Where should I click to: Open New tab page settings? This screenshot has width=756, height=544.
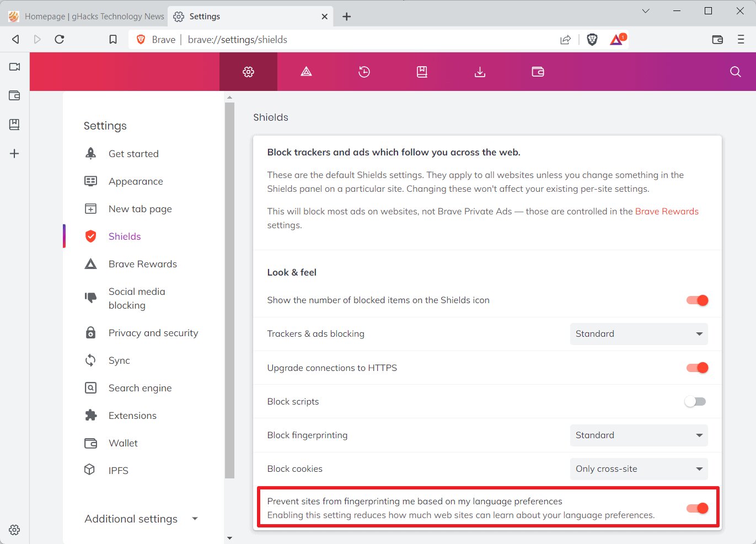point(141,209)
